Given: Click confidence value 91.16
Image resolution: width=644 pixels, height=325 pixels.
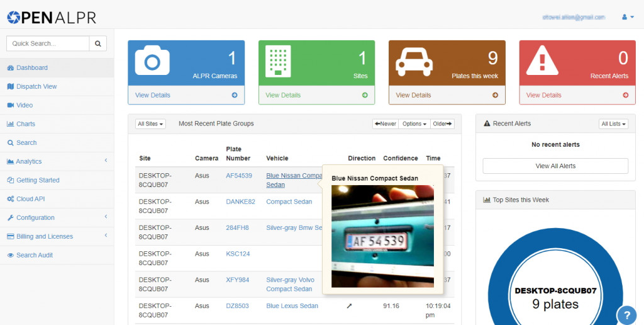Looking at the screenshot, I should click(x=390, y=306).
